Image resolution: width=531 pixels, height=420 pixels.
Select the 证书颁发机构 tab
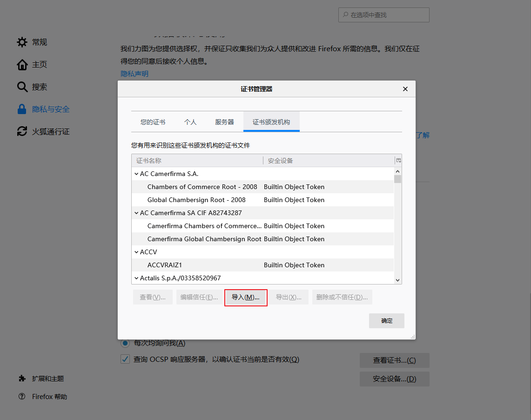pyautogui.click(x=271, y=122)
